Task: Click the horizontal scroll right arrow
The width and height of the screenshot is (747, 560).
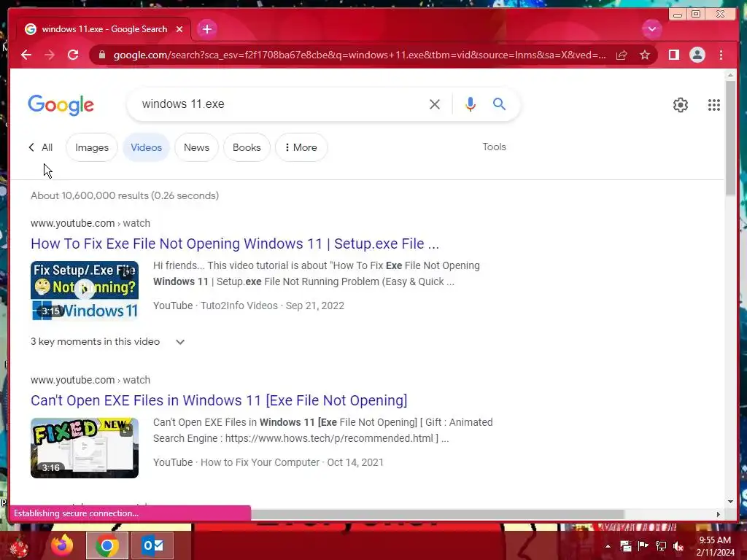Action: click(x=719, y=514)
